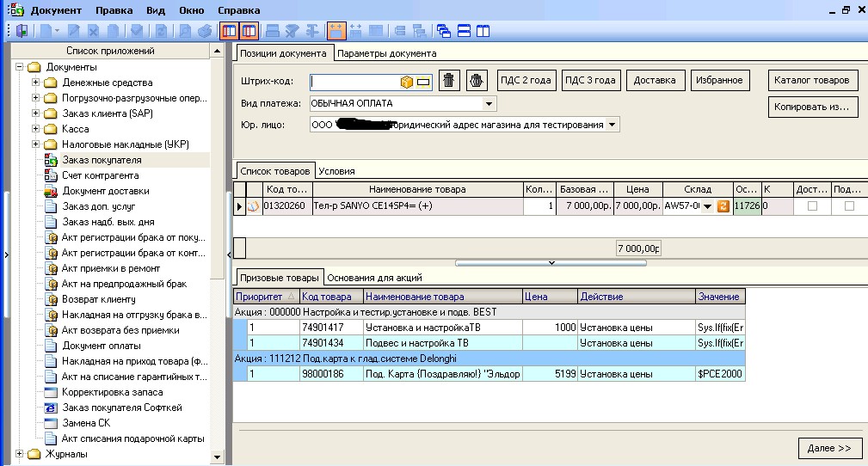The height and width of the screenshot is (466, 868).
Task: Expand the Касса folder
Action: coord(35,129)
